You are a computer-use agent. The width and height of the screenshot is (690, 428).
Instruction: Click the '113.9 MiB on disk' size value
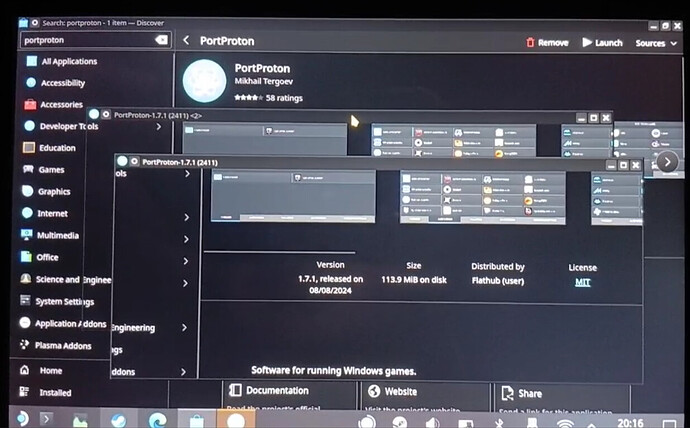click(x=414, y=280)
